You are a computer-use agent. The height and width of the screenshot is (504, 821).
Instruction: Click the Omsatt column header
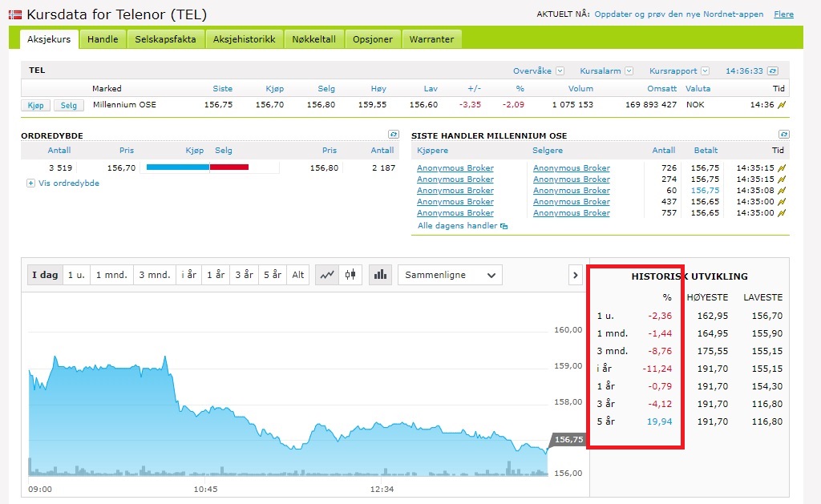(661, 88)
